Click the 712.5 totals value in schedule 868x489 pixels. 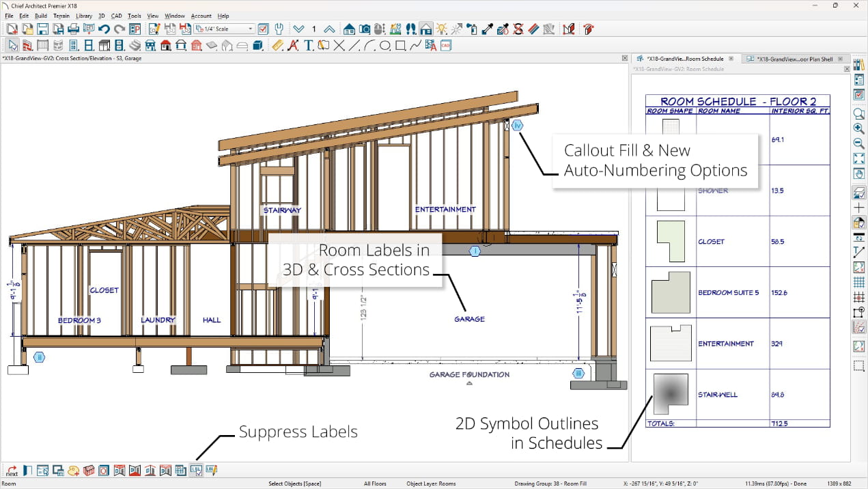pyautogui.click(x=779, y=423)
